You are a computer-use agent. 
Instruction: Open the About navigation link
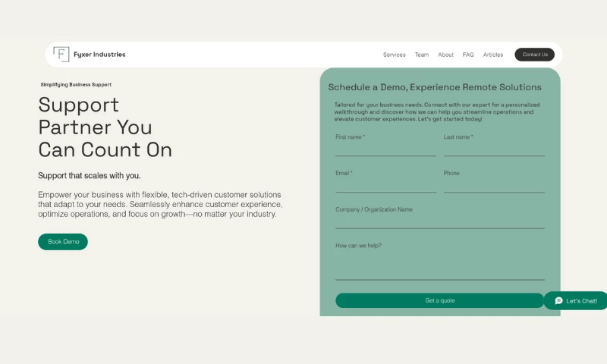pos(445,55)
